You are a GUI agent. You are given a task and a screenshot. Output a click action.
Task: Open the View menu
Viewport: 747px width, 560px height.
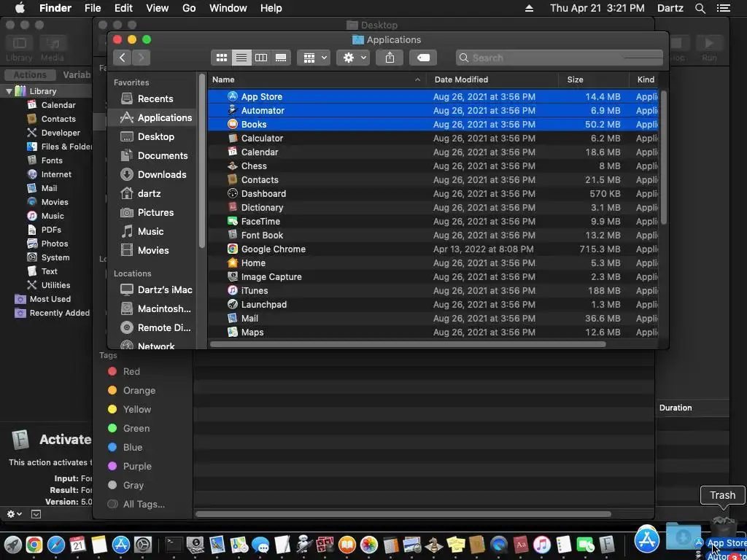tap(158, 8)
